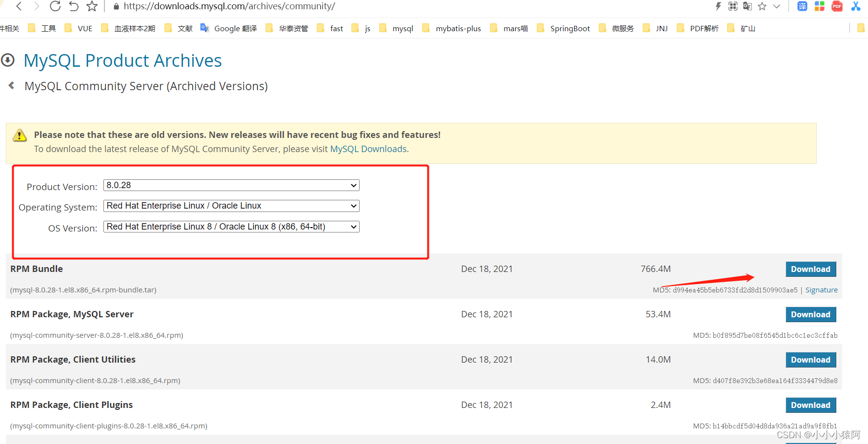Click the HTTPS padlock icon
Viewport: 868px width, 444px height.
[116, 6]
